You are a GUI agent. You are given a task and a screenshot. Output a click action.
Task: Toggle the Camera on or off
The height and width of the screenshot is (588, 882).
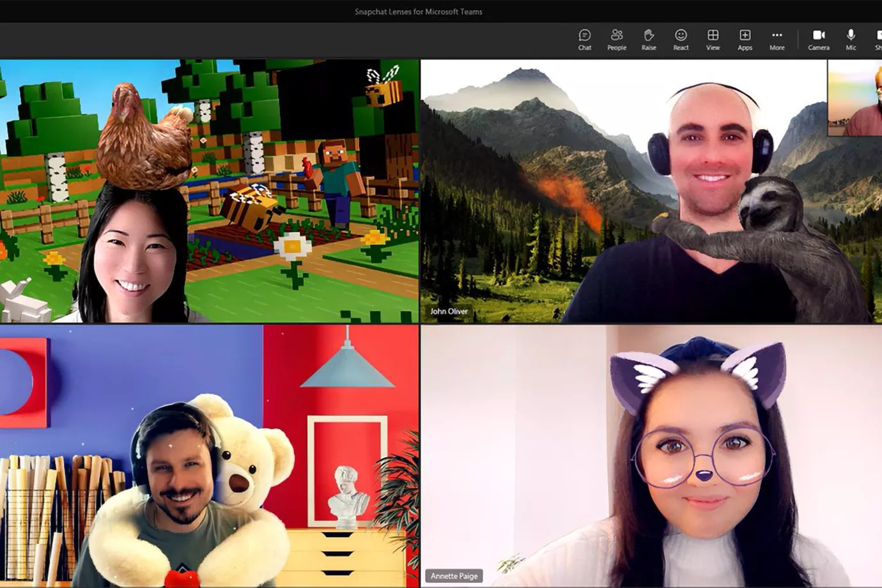819,40
